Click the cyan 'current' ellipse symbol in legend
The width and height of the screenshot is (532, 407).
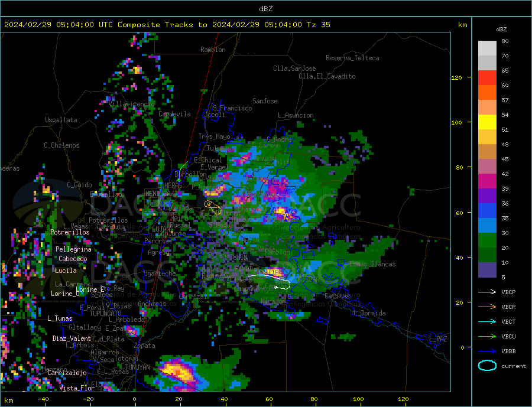[487, 366]
